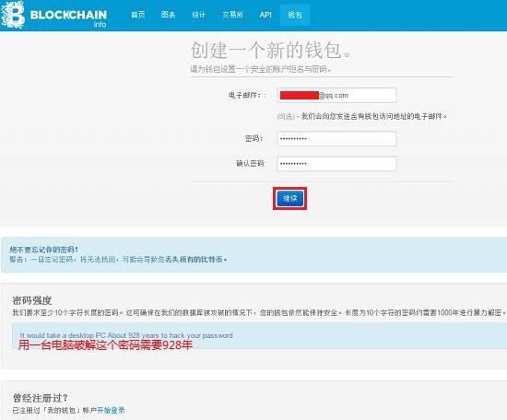The image size is (507, 420).
Task: Click the 密码强度 section heading
Action: (32, 300)
